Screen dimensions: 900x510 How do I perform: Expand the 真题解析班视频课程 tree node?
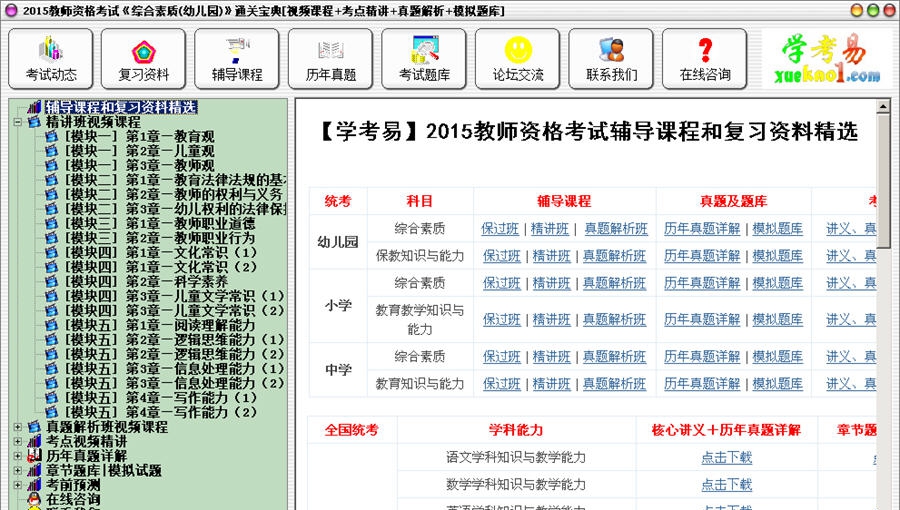(x=19, y=427)
